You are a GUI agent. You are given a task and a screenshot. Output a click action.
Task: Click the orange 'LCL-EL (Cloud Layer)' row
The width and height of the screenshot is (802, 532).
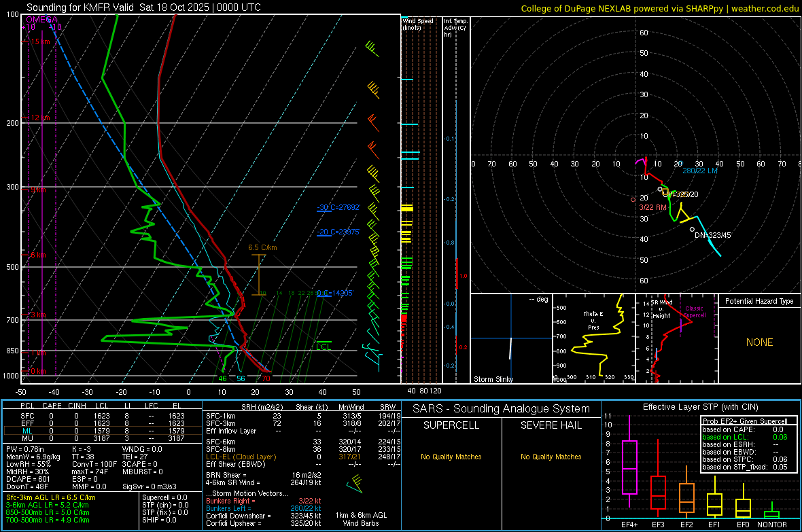coord(303,457)
